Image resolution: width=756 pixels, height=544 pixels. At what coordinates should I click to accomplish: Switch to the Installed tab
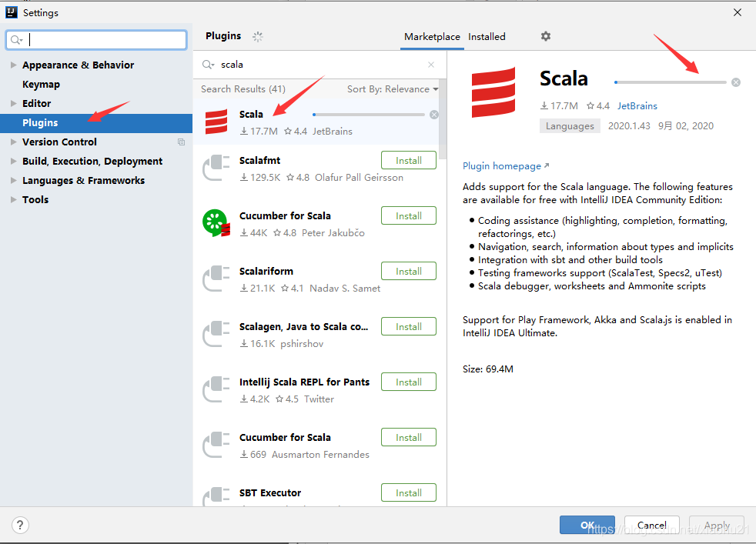[487, 37]
